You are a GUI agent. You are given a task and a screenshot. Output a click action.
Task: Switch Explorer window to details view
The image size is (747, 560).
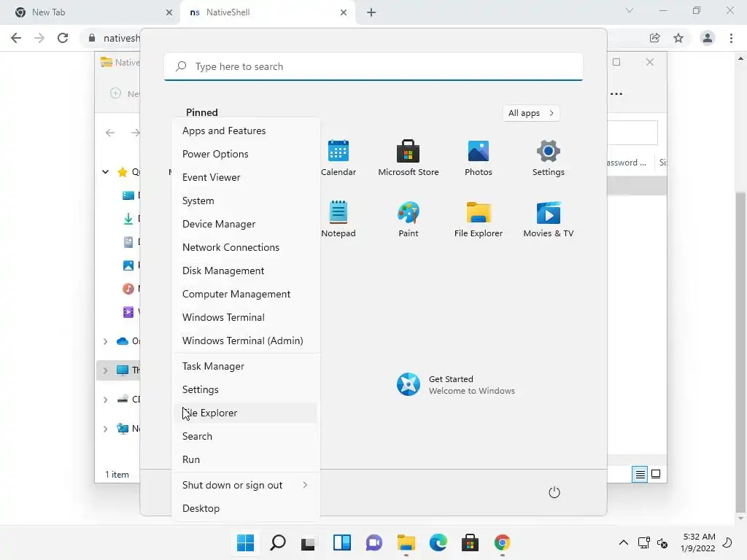pos(640,474)
